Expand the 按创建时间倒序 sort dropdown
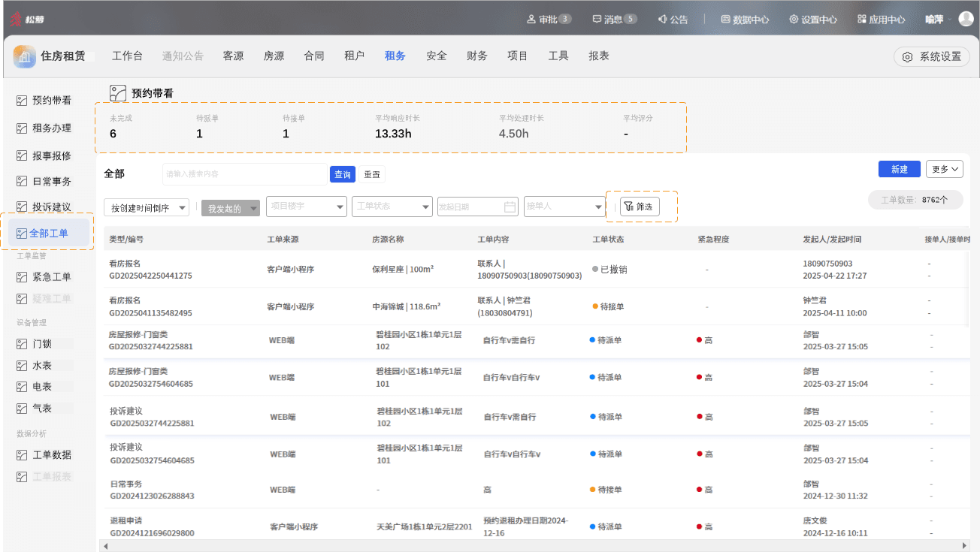 click(147, 208)
